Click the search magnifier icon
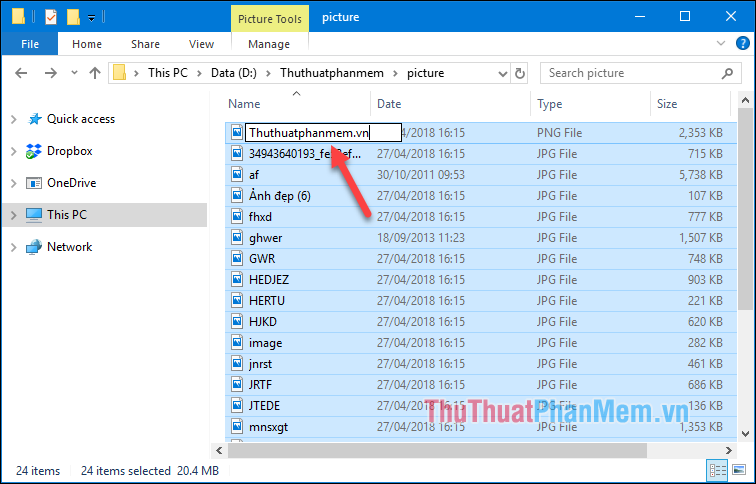 pyautogui.click(x=727, y=73)
